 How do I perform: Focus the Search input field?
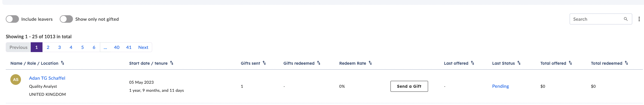click(x=597, y=19)
